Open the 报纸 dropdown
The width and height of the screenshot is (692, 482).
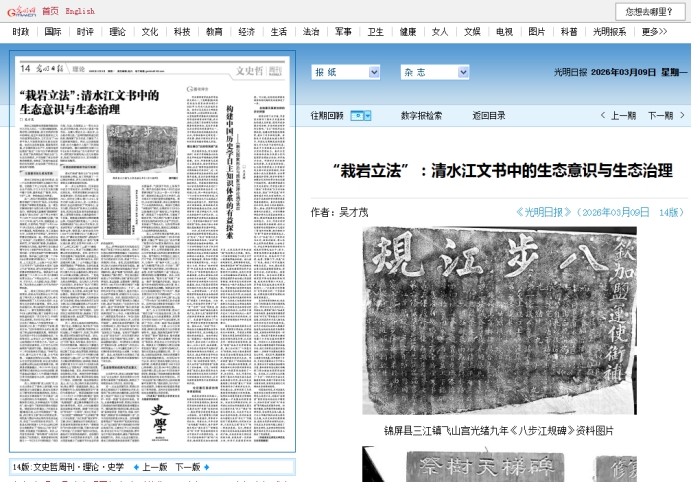345,72
